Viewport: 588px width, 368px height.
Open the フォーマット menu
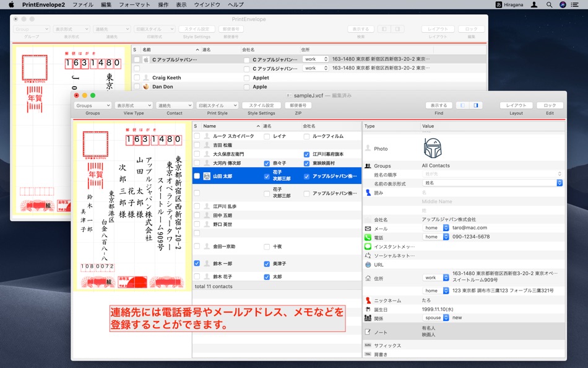pos(134,4)
